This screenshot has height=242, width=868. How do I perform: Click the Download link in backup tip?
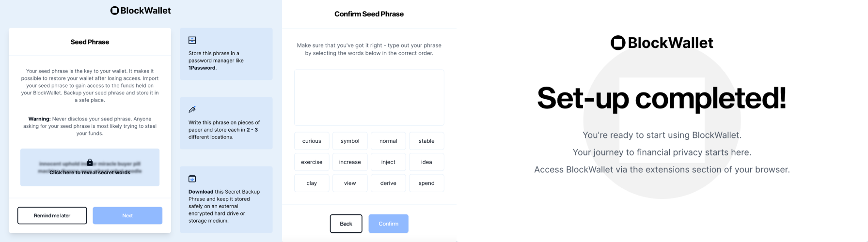(201, 192)
